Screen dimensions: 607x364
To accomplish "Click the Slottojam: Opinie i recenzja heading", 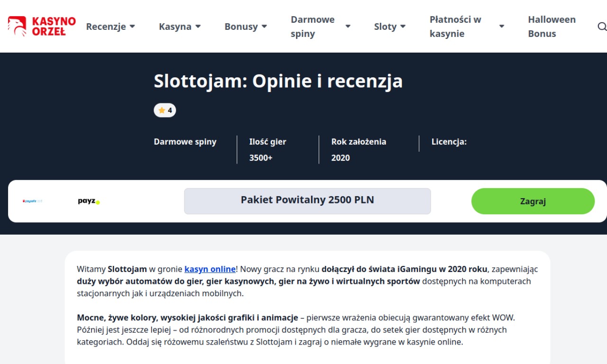I will pyautogui.click(x=278, y=81).
